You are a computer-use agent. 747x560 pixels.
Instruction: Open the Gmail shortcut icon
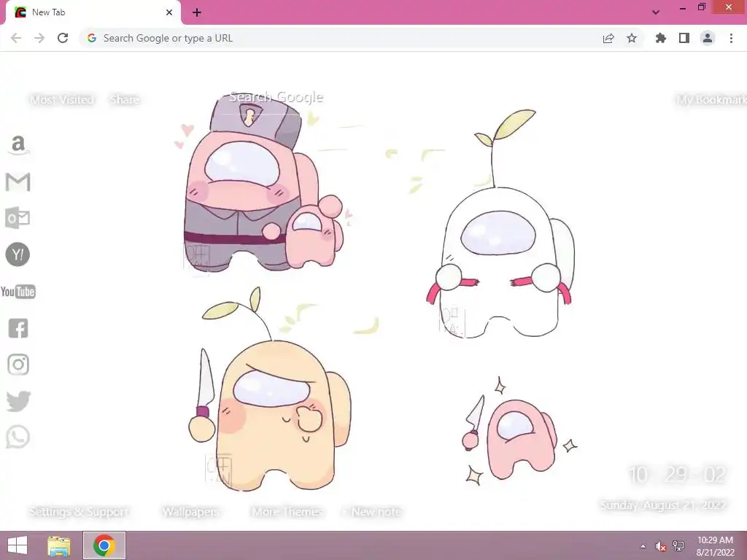pos(18,182)
